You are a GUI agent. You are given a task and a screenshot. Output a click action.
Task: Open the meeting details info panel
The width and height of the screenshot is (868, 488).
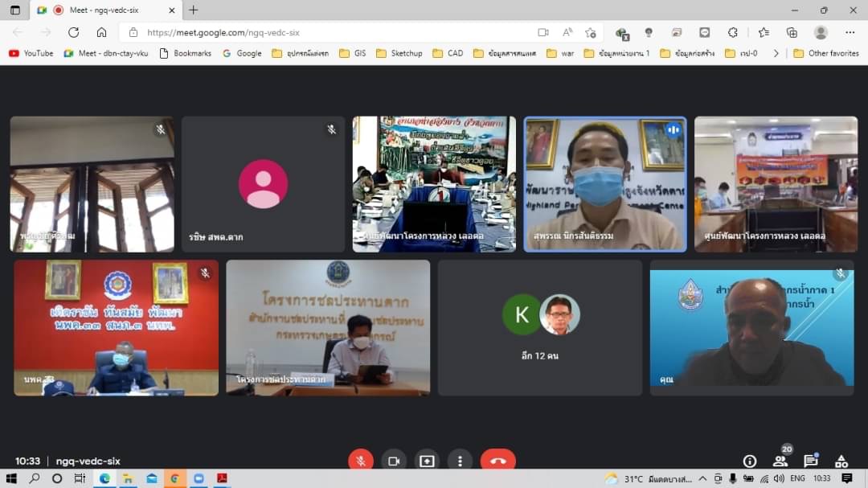click(x=750, y=461)
